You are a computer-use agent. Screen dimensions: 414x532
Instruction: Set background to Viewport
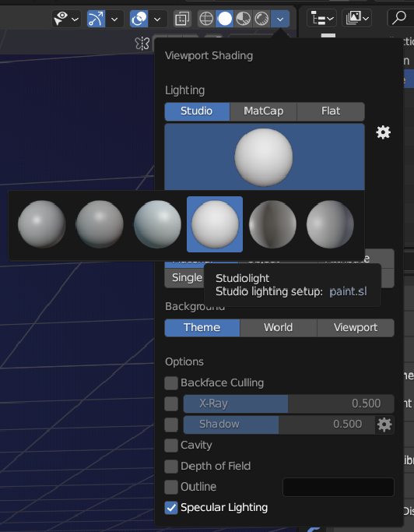click(356, 328)
